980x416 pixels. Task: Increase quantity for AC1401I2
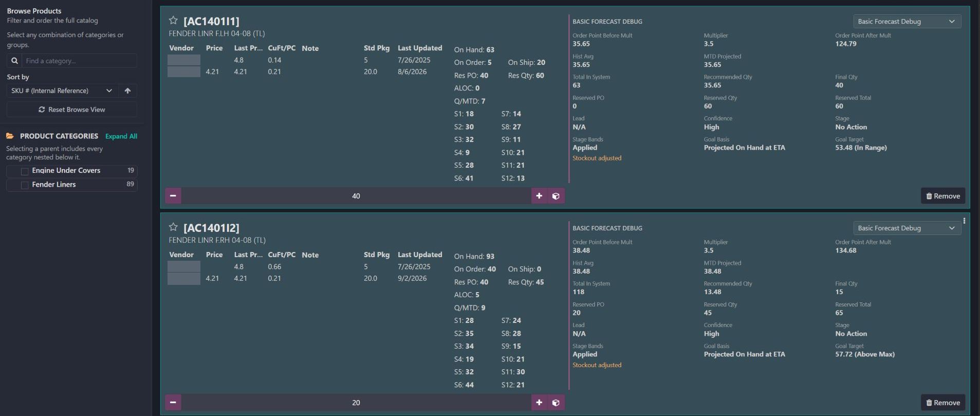(539, 403)
